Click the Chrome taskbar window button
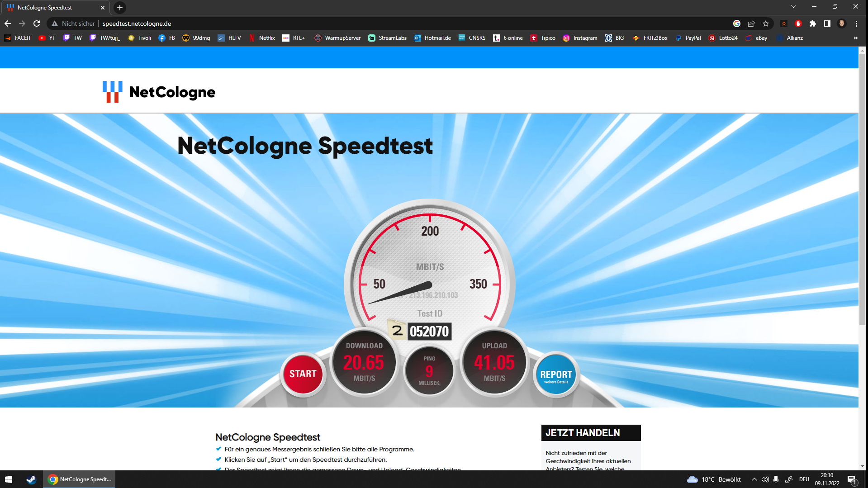 (x=79, y=479)
